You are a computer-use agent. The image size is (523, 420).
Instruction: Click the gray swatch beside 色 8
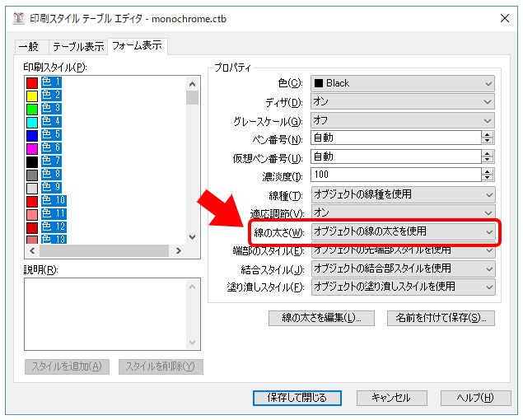tap(32, 175)
